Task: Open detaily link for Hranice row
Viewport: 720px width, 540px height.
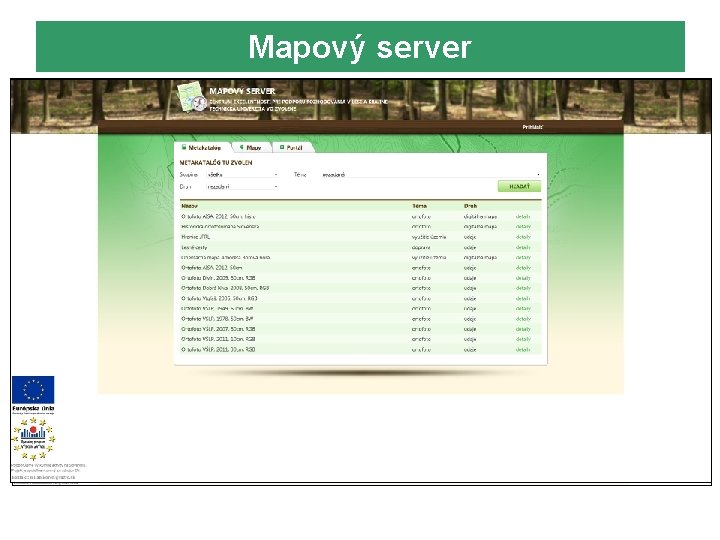Action: tap(523, 237)
